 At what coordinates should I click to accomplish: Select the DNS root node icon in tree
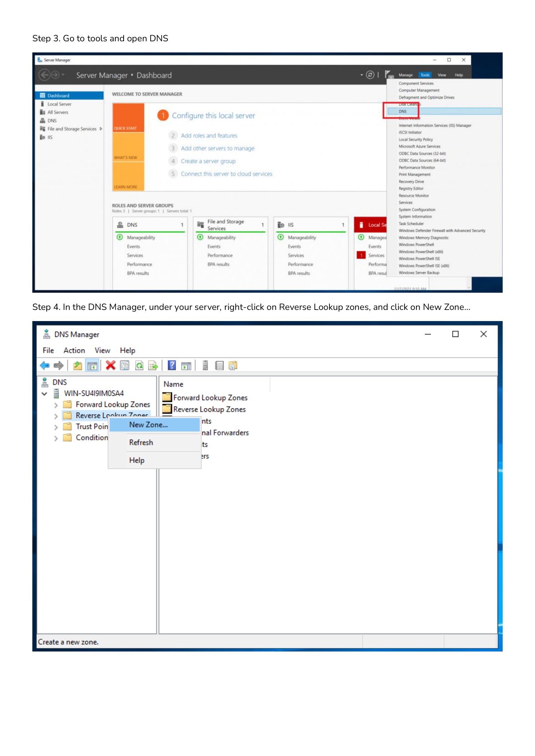(x=45, y=382)
